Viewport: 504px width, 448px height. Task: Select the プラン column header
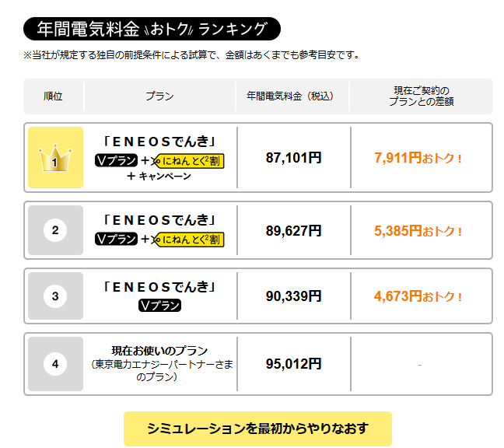(159, 96)
